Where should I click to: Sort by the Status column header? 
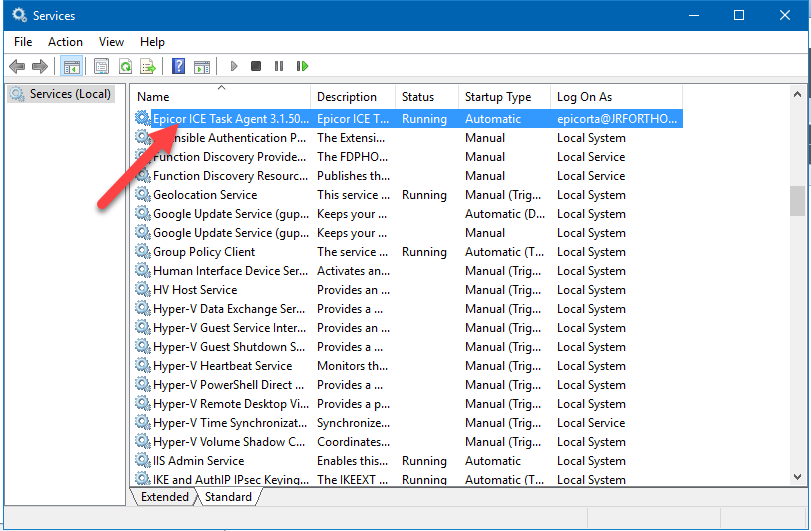427,97
